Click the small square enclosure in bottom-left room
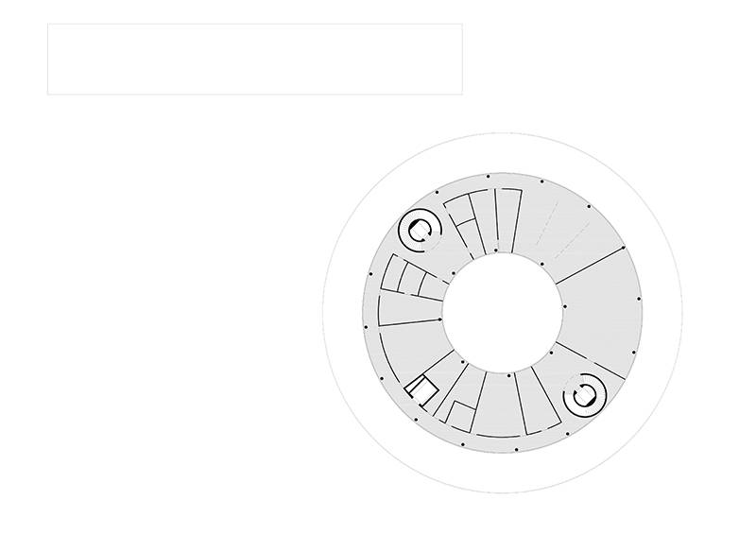756x535 pixels. [x=460, y=416]
